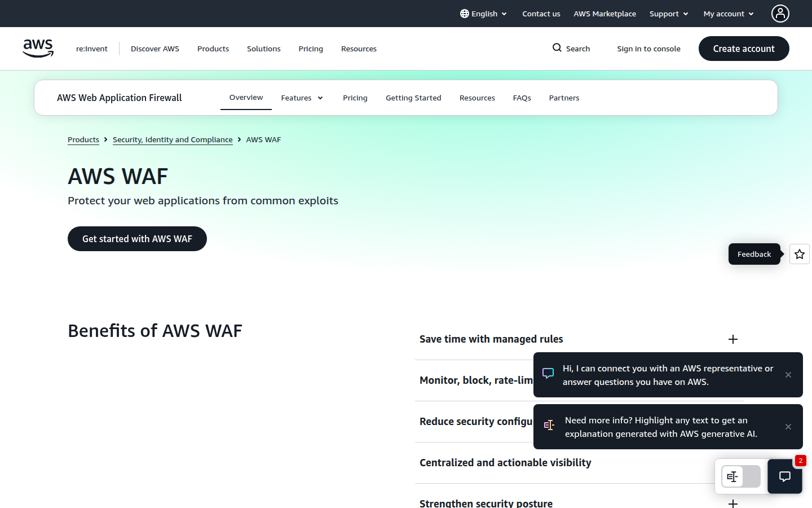Open the WAF Resources tab
This screenshot has height=508, width=812.
477,98
